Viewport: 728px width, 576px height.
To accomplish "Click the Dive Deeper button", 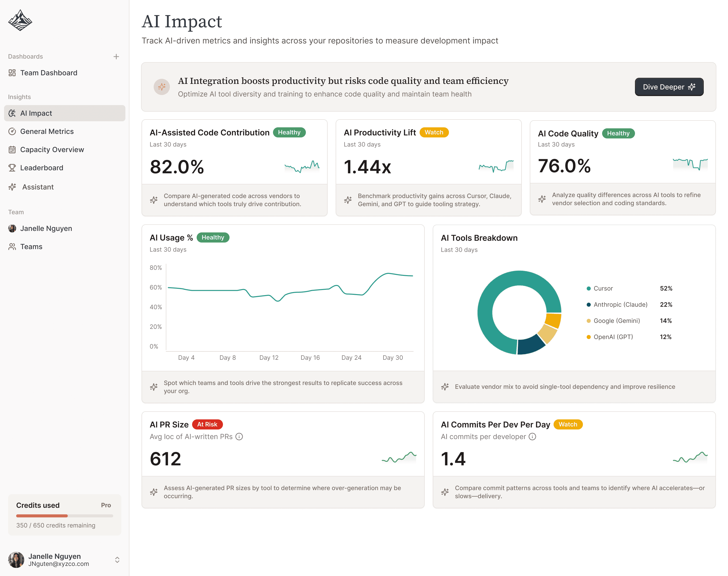I will tap(669, 87).
